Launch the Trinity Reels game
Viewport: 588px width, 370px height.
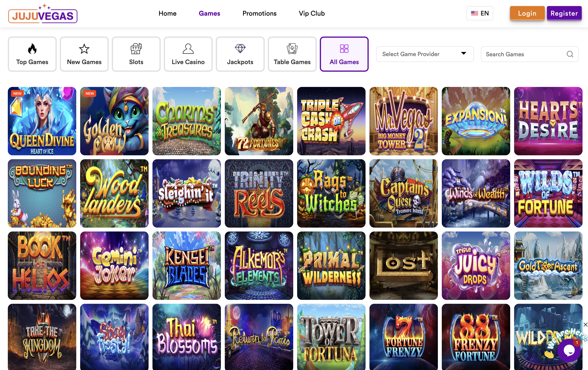(259, 193)
